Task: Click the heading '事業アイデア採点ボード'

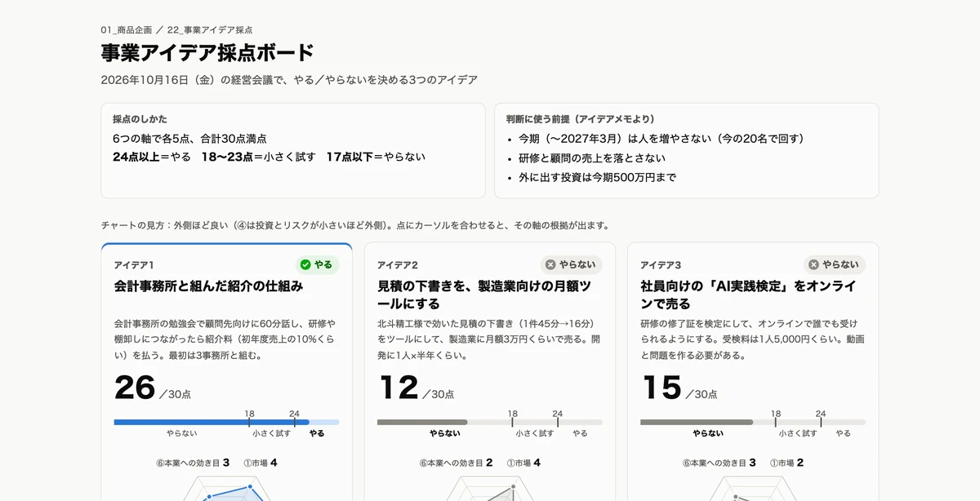Action: tap(207, 52)
